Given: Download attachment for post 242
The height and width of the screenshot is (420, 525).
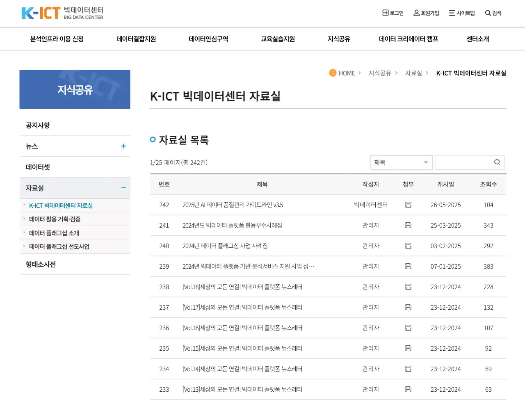Looking at the screenshot, I should [x=408, y=205].
